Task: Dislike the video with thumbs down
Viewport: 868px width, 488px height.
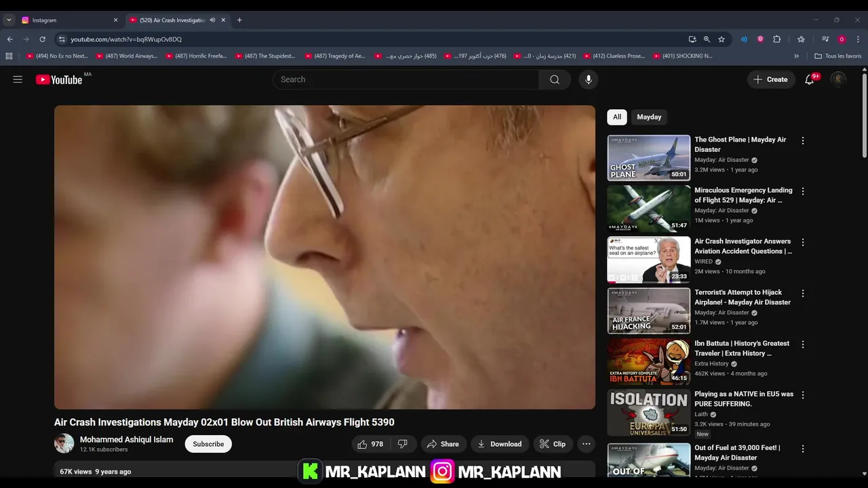Action: [403, 444]
